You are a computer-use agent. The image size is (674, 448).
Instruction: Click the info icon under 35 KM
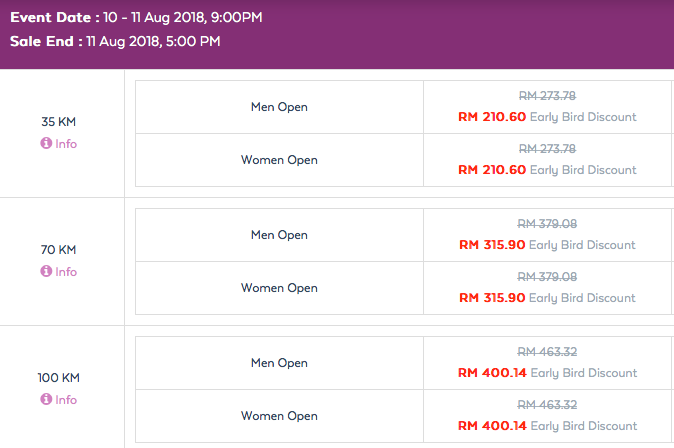click(46, 143)
